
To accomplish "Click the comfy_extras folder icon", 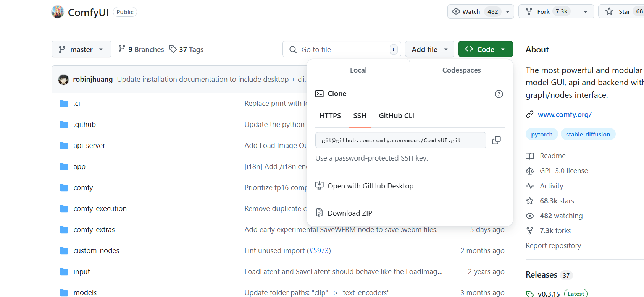I will [x=64, y=230].
